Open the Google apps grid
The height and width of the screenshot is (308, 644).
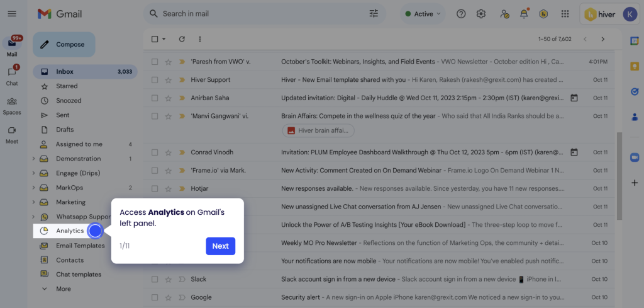(x=565, y=14)
